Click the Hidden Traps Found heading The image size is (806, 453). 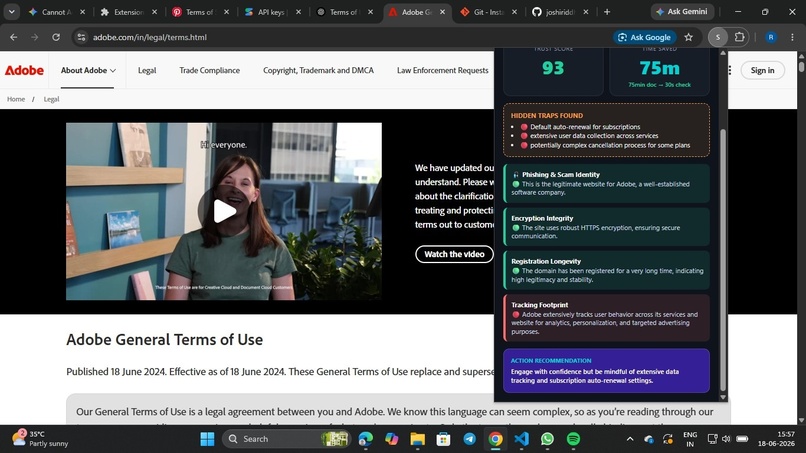(546, 116)
